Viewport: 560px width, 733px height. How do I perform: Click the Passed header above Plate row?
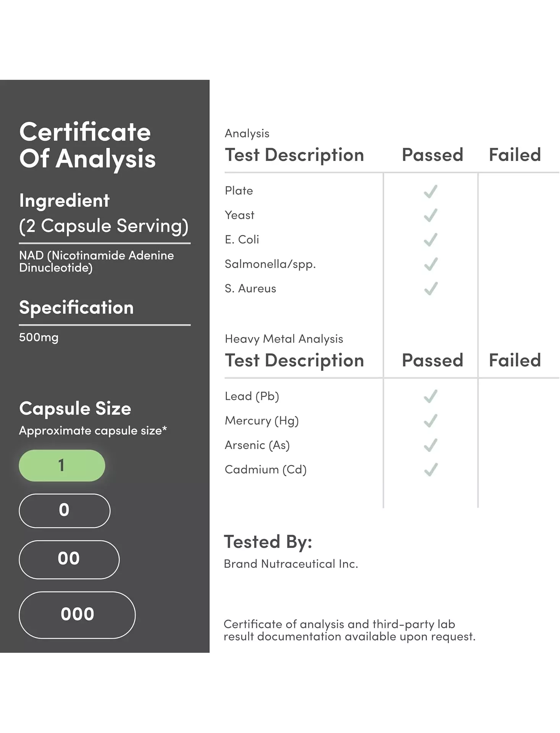(432, 155)
